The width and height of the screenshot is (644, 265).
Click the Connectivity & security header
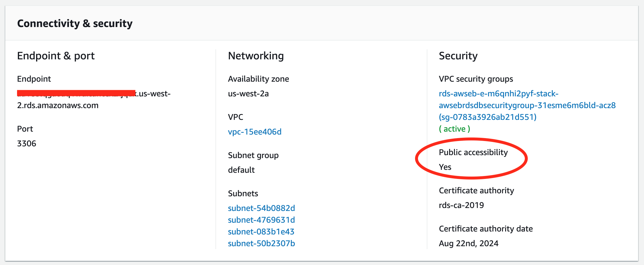pyautogui.click(x=75, y=24)
